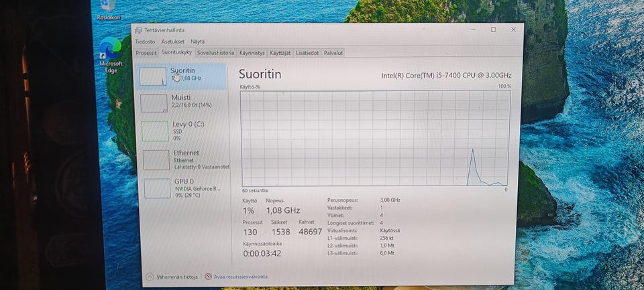Select Levy 0 (C:) in the sidebar
Screen dimensions: 644x290
point(182,131)
